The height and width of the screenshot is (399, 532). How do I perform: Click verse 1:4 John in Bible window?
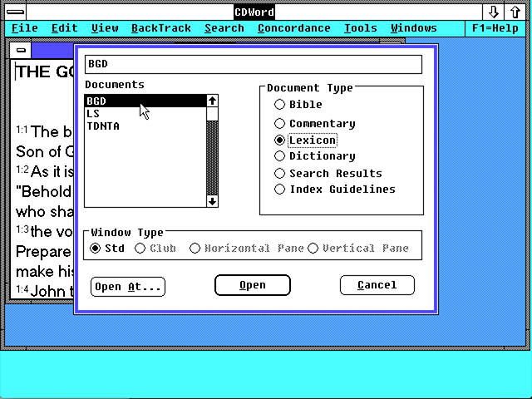click(44, 292)
